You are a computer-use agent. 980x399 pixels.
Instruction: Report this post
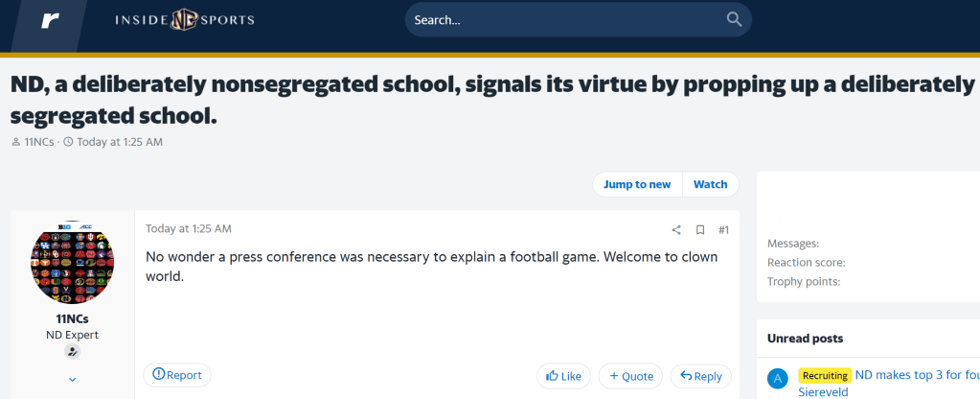tap(177, 375)
